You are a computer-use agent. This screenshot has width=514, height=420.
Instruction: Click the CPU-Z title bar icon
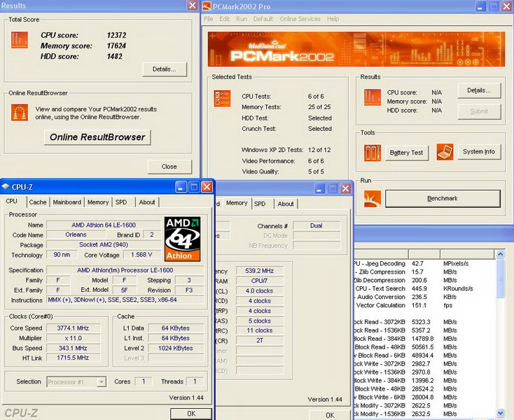[6, 187]
